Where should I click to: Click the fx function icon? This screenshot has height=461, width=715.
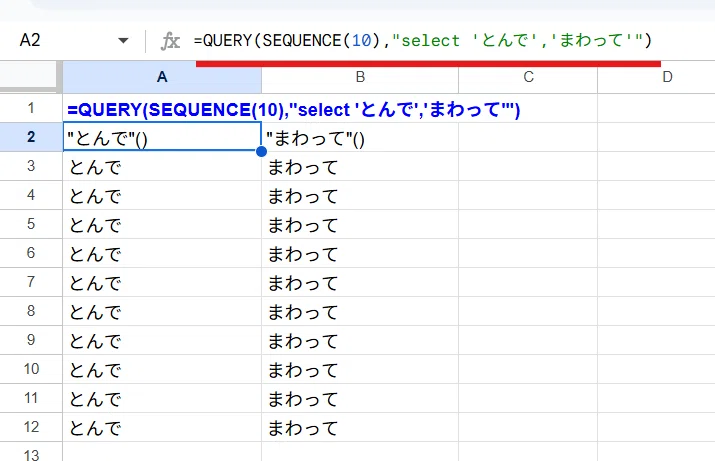(x=170, y=41)
